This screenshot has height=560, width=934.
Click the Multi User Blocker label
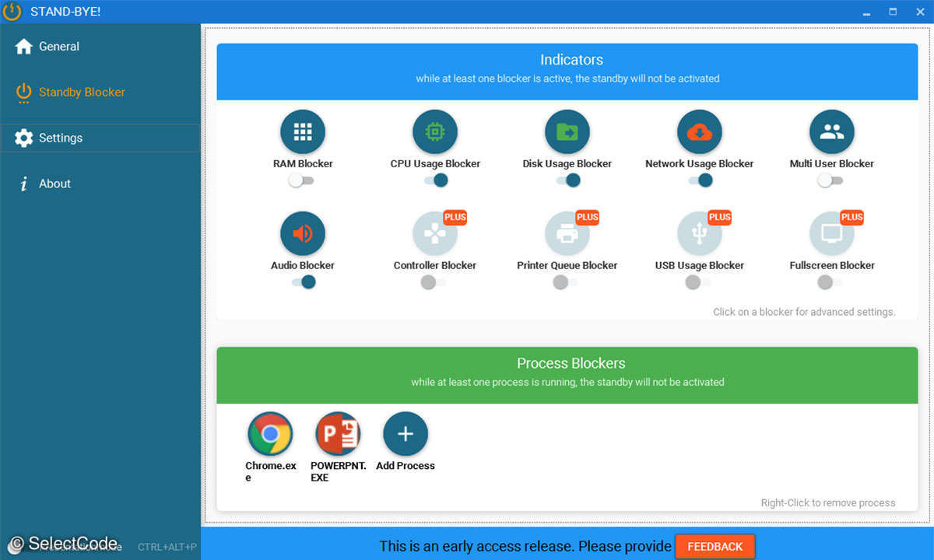tap(832, 164)
